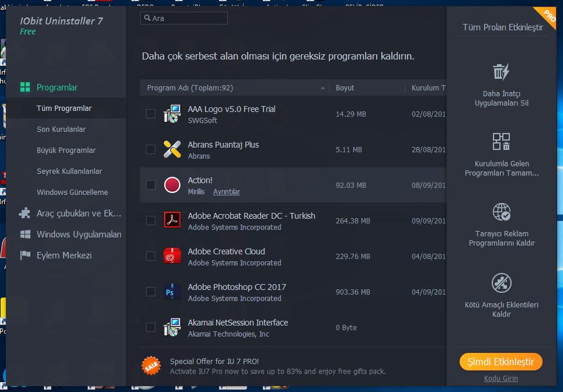Sort the list by the Kurulum date column
The image size is (563, 392).
click(x=428, y=88)
